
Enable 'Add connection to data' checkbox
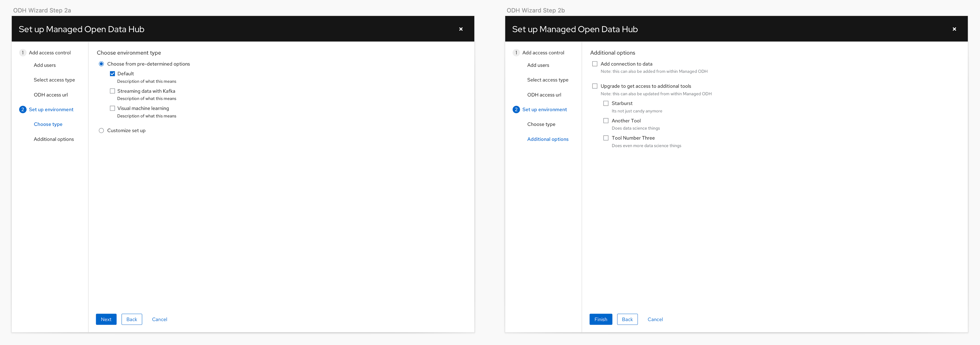(595, 64)
